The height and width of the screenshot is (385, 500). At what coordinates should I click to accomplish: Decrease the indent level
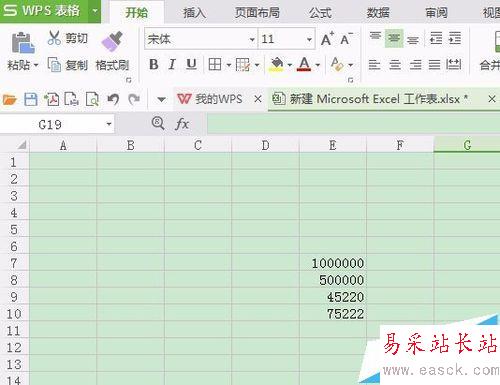pos(436,38)
